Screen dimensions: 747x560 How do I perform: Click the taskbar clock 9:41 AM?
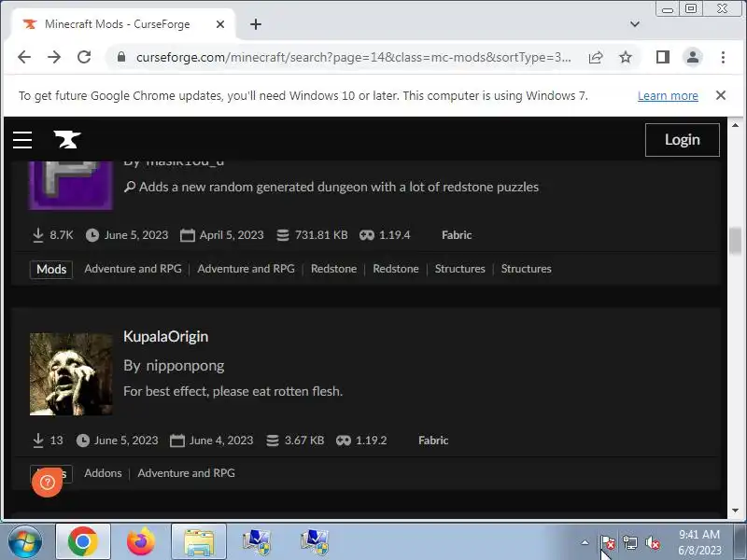[699, 535]
